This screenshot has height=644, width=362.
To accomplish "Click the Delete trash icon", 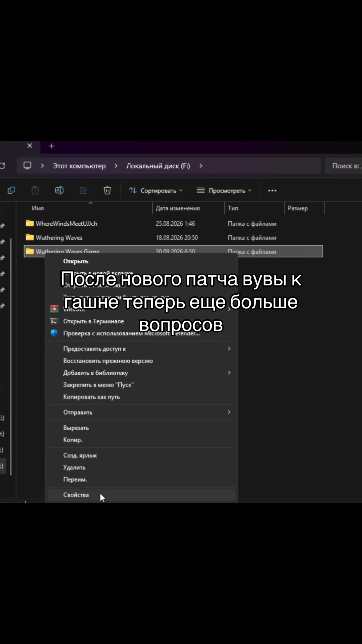I will pos(107,191).
